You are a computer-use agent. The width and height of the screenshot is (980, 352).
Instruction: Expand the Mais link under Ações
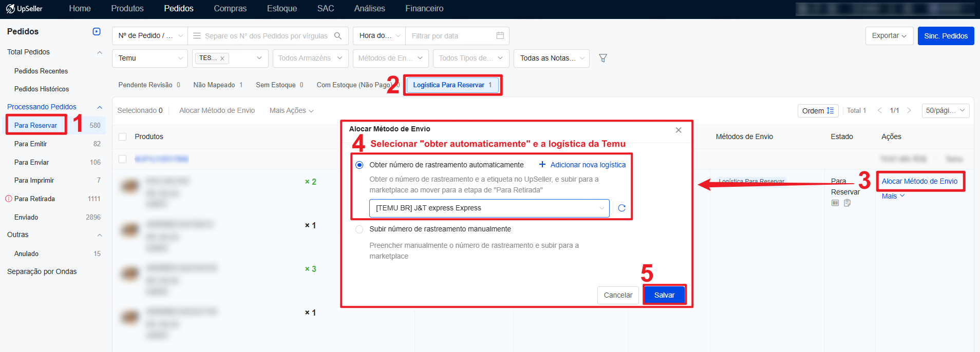(x=893, y=196)
